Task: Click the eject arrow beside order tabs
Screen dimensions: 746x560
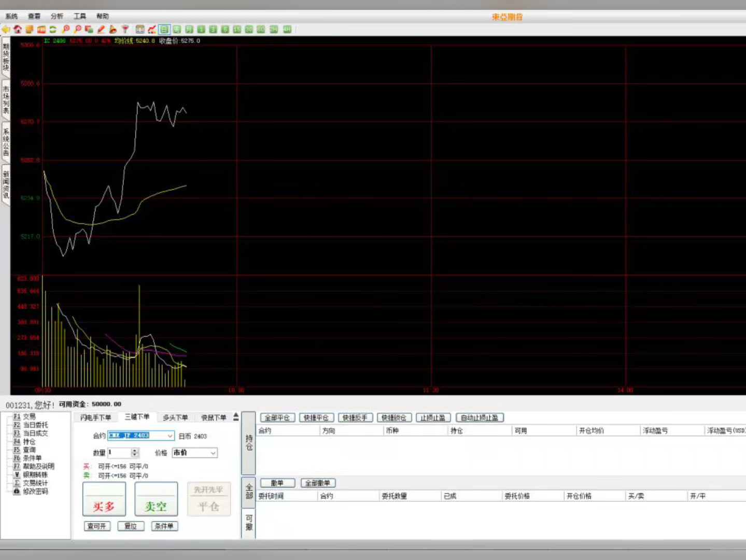Action: pyautogui.click(x=236, y=417)
